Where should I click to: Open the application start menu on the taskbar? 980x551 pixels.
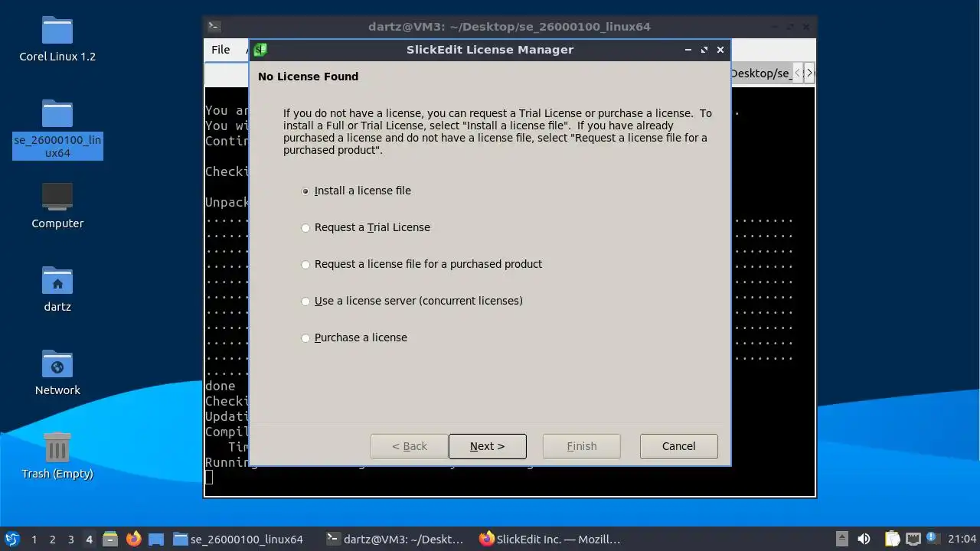[x=11, y=539]
